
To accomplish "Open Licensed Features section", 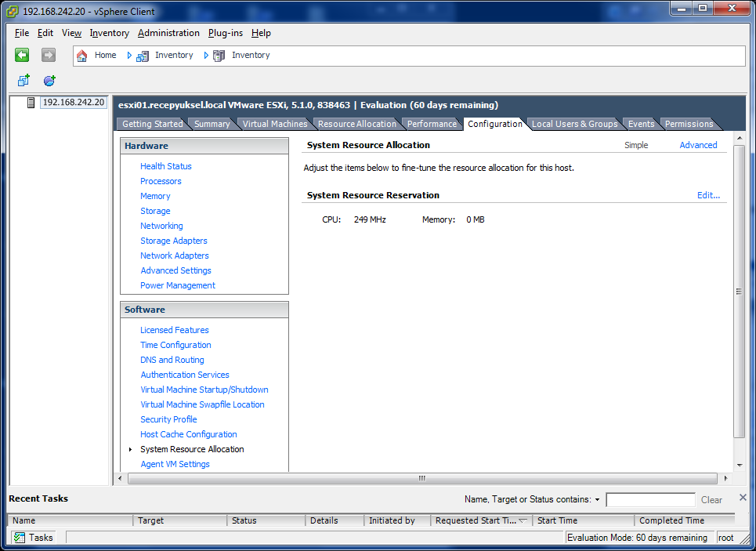I will 175,330.
